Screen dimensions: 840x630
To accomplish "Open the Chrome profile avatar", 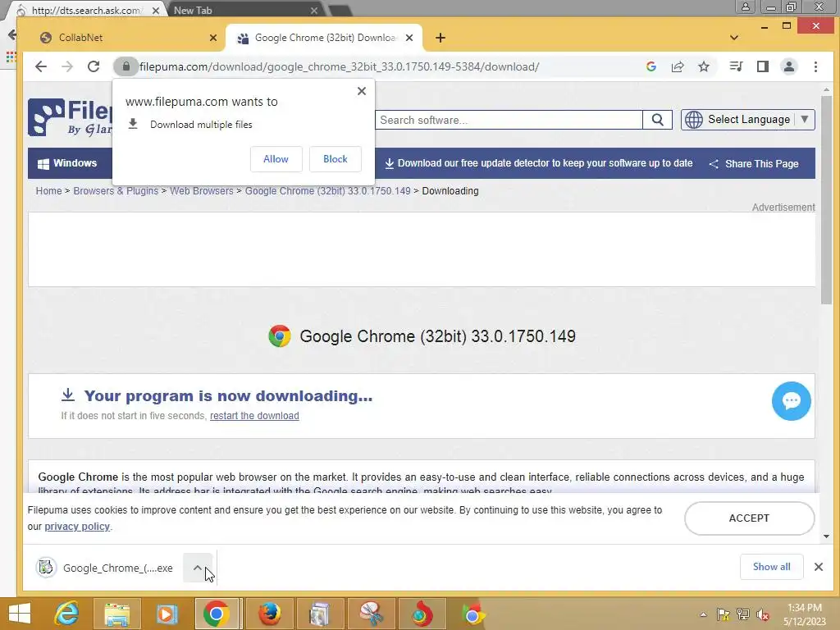I will click(x=789, y=66).
